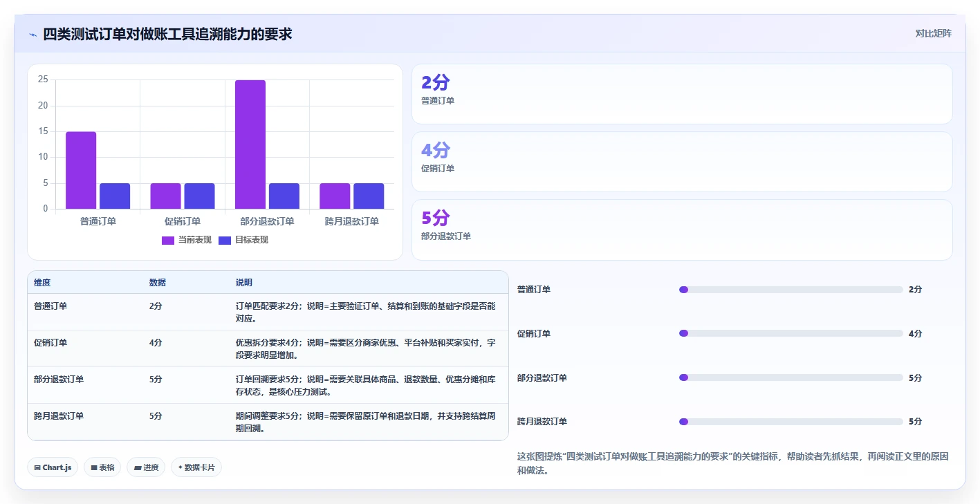Image resolution: width=980 pixels, height=504 pixels.
Task: Click the 说明 column header
Action: click(x=244, y=283)
